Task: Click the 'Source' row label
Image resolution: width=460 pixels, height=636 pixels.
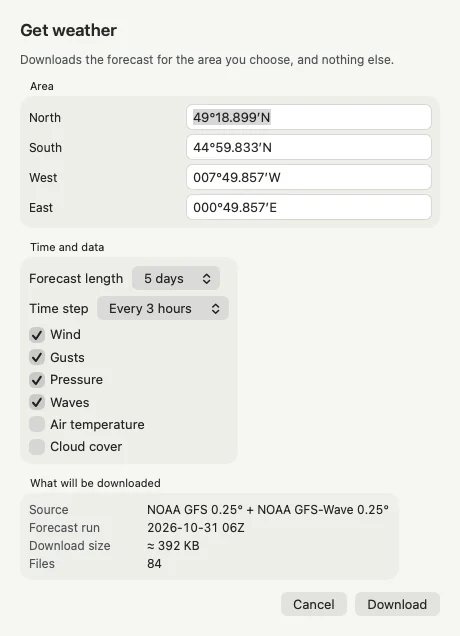Action: [49, 509]
